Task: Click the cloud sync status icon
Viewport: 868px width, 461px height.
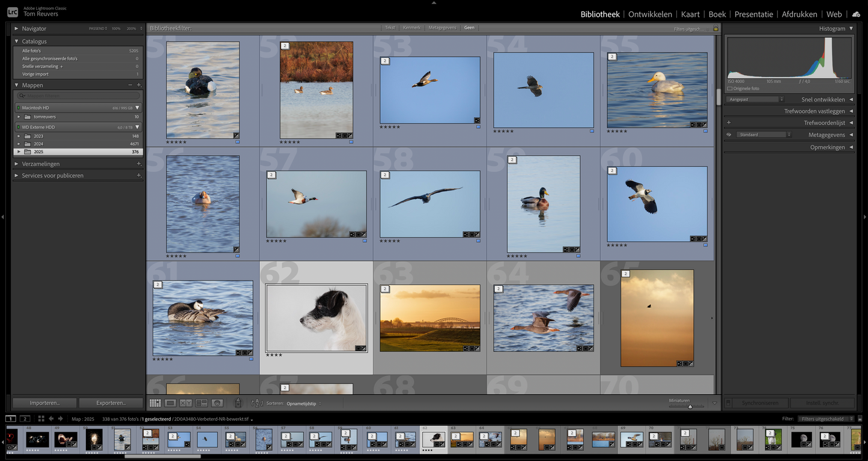Action: click(856, 14)
